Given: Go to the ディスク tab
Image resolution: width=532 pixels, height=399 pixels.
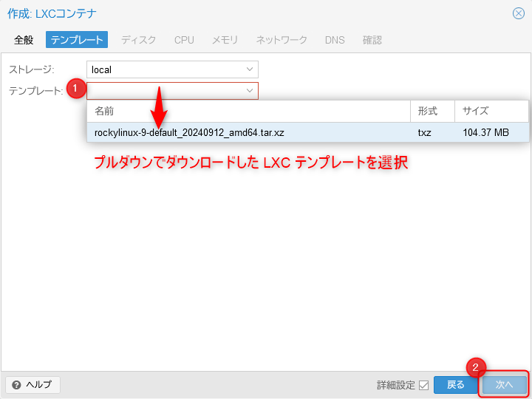Looking at the screenshot, I should pos(138,40).
